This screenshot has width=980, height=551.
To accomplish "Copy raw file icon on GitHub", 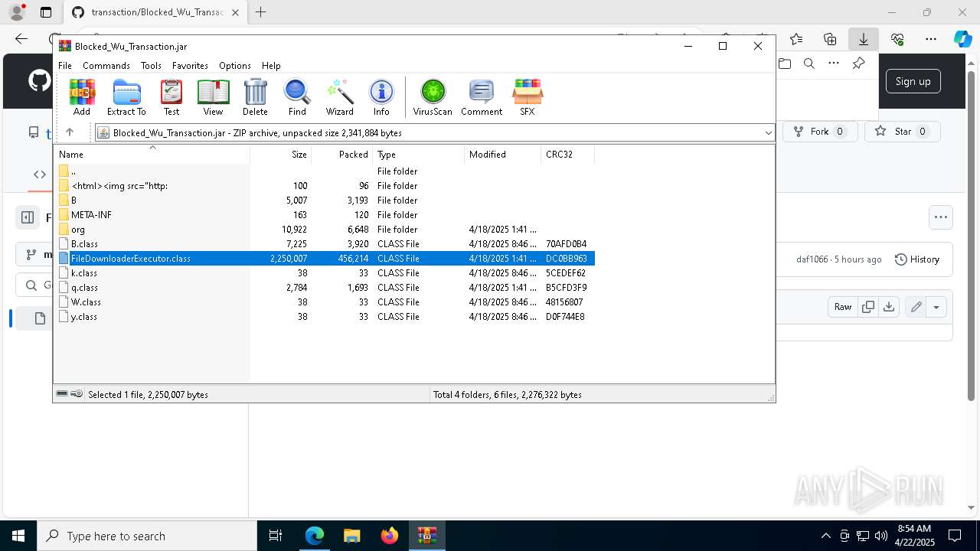I will tap(868, 307).
